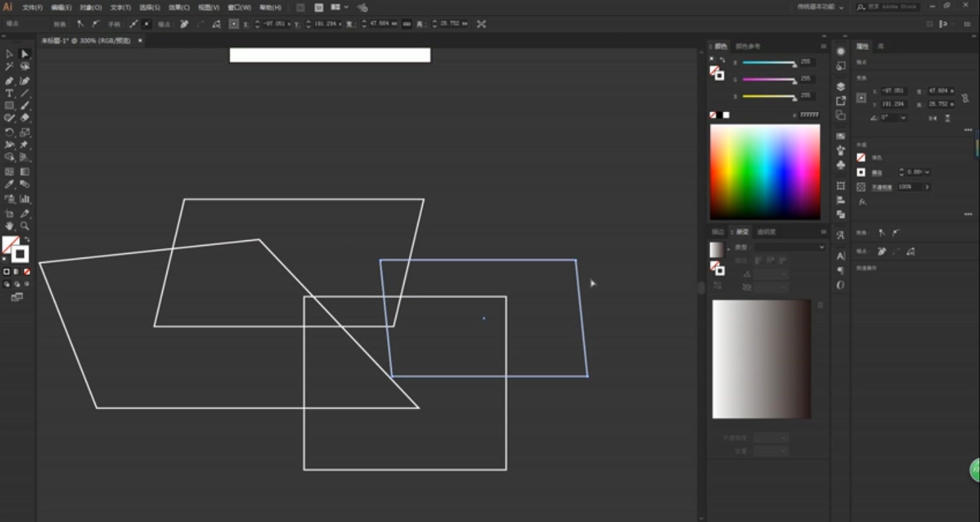
Task: Expand the opacity flyout arrow
Action: pyautogui.click(x=927, y=187)
